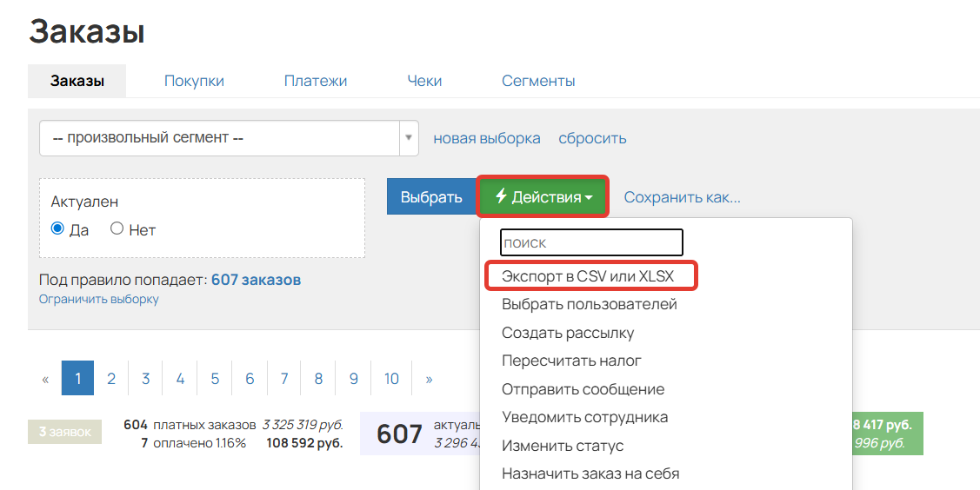Click Ограничить выборку link
This screenshot has width=980, height=490.
click(x=99, y=299)
